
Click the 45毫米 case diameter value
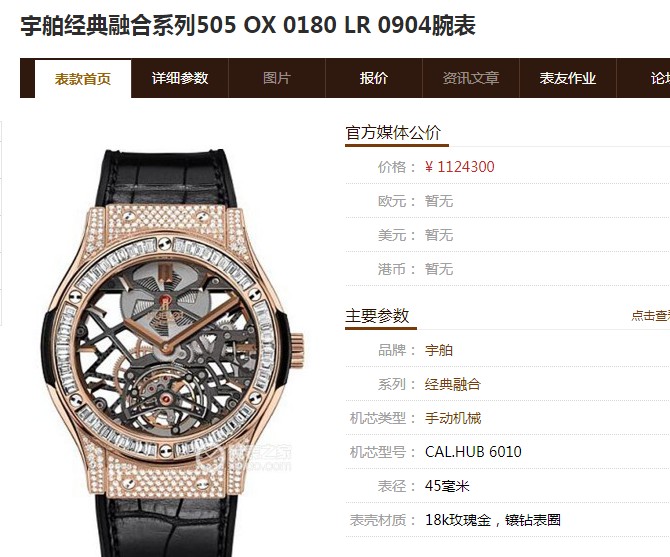[x=447, y=486]
